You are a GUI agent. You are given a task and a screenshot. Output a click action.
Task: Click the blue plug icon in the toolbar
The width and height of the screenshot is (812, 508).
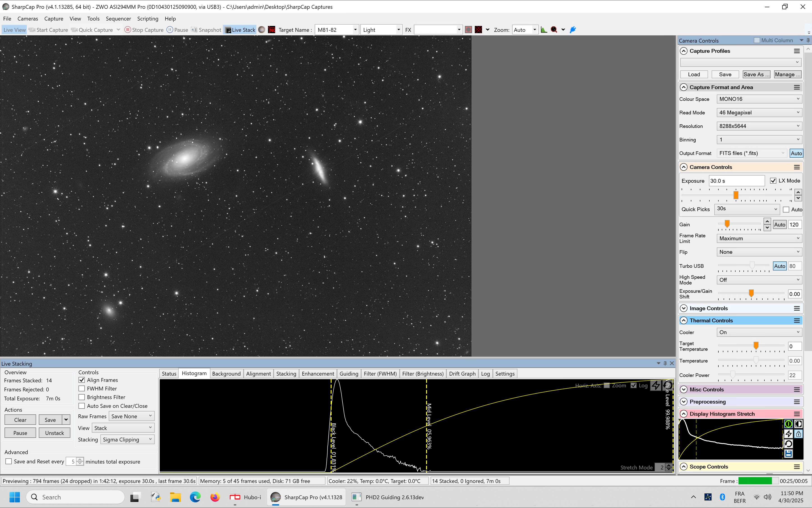[x=573, y=30]
